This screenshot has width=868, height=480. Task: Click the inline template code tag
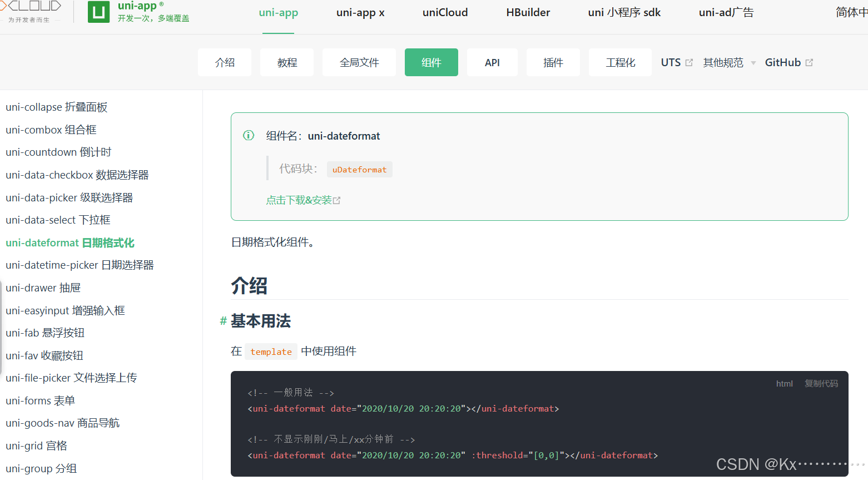(271, 352)
